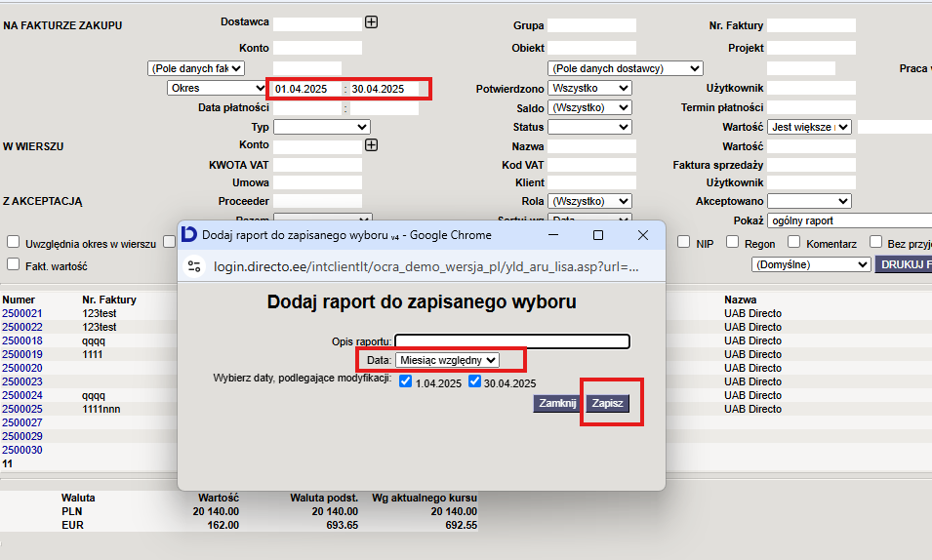Image resolution: width=932 pixels, height=560 pixels.
Task: Open the Miesiąc względny date dropdown
Action: point(447,360)
